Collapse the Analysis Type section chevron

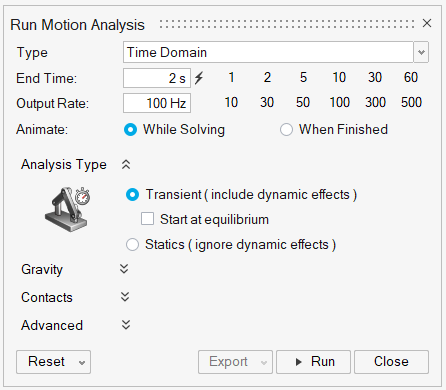click(126, 164)
